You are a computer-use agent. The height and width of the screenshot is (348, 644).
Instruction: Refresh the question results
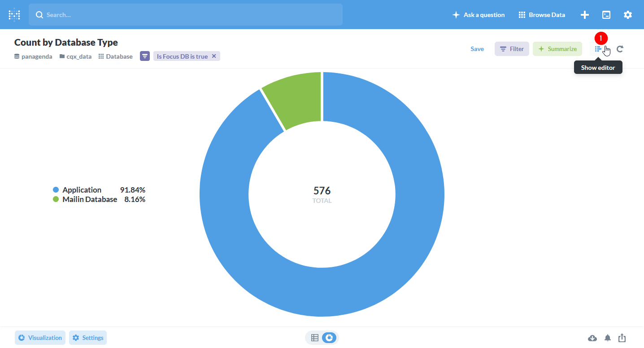point(620,49)
